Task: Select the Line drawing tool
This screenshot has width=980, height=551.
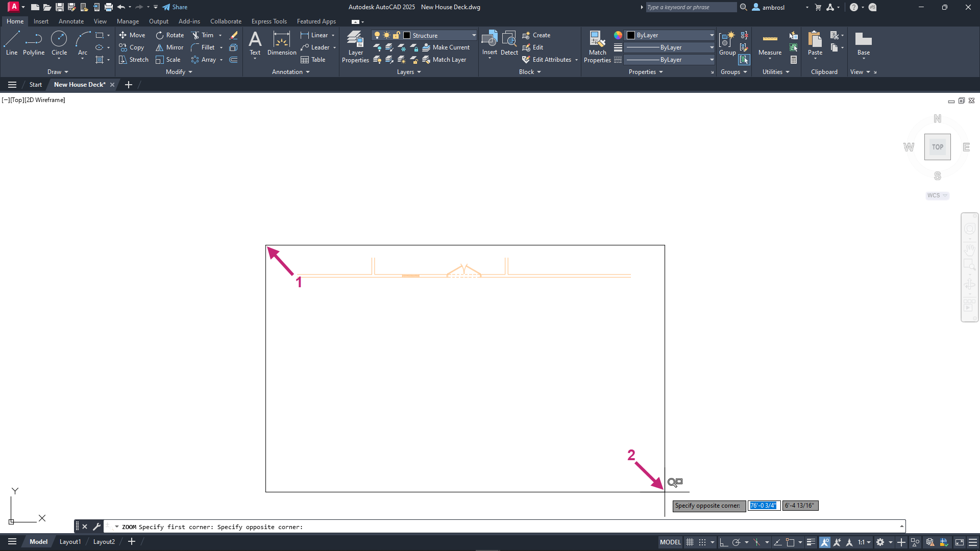Action: tap(12, 43)
